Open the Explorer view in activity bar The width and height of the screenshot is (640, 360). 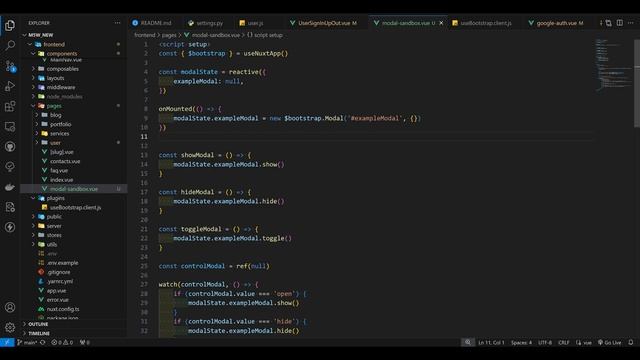10,25
